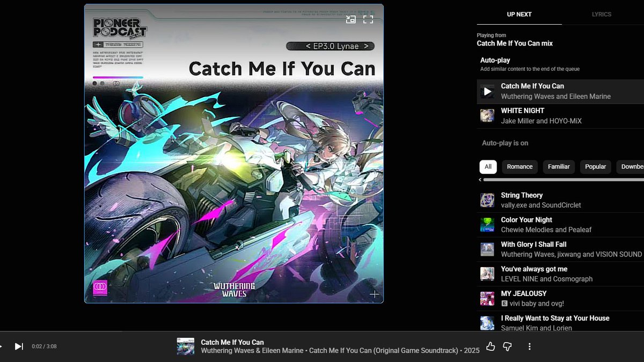Open Jake Miller and HOYO-MiX artist line
The height and width of the screenshot is (362, 644).
pos(541,121)
